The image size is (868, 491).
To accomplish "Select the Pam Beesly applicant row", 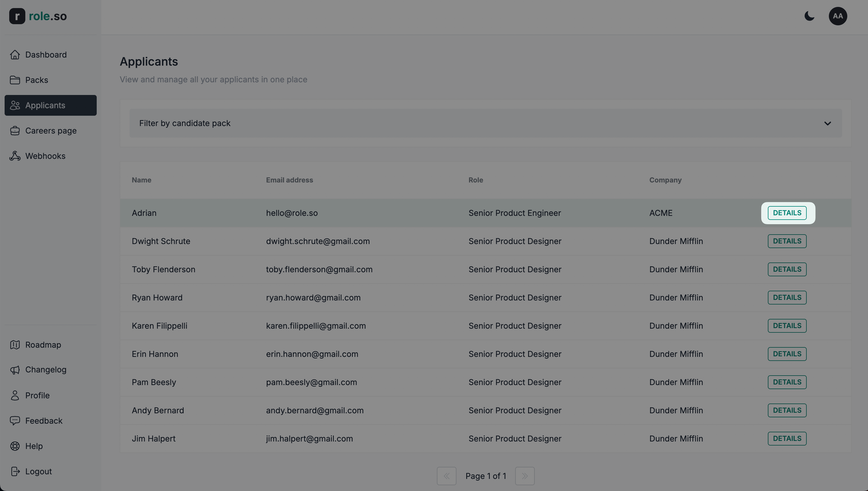I will pos(154,382).
